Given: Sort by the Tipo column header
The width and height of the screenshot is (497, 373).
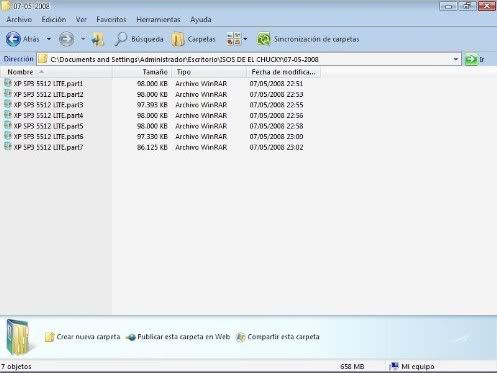Looking at the screenshot, I should 209,72.
